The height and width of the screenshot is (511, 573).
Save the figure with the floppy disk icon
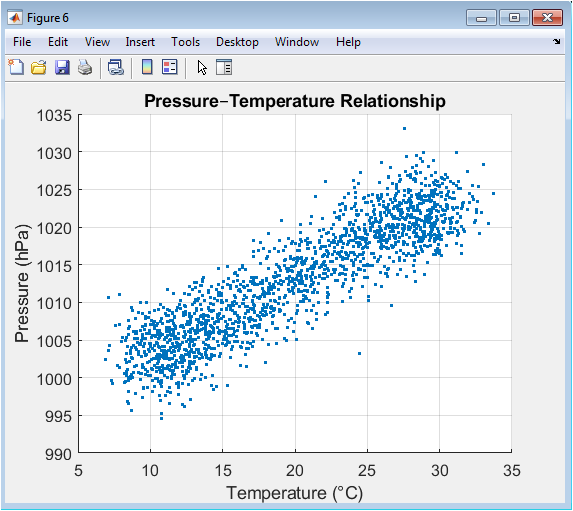(62, 68)
